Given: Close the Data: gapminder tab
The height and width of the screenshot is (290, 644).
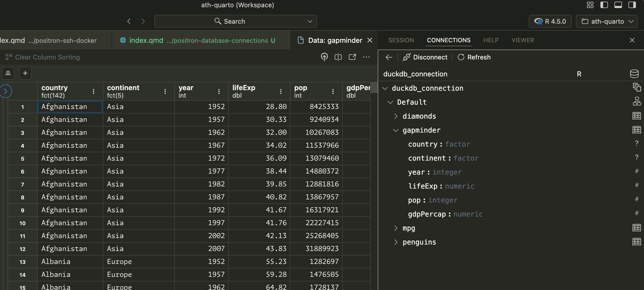Looking at the screenshot, I should click(x=370, y=40).
